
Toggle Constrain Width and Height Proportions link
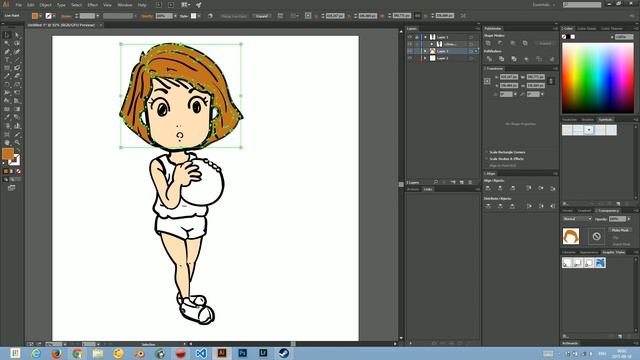[551, 81]
